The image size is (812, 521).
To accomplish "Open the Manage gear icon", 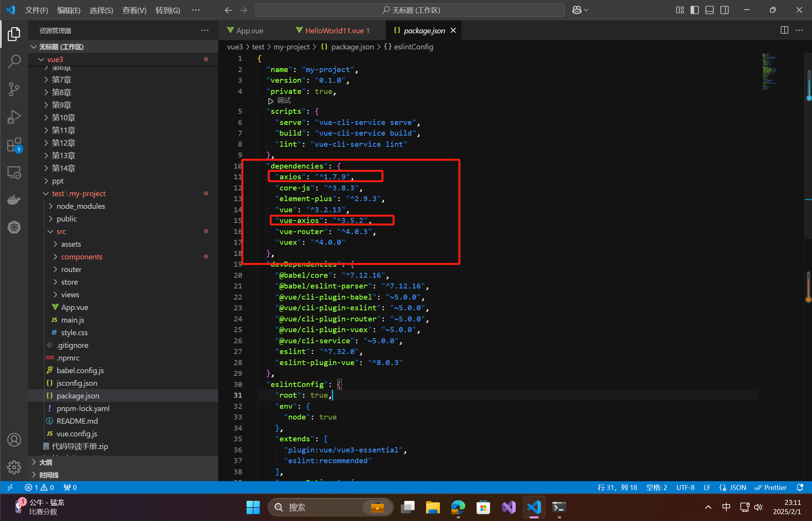I will (x=14, y=467).
